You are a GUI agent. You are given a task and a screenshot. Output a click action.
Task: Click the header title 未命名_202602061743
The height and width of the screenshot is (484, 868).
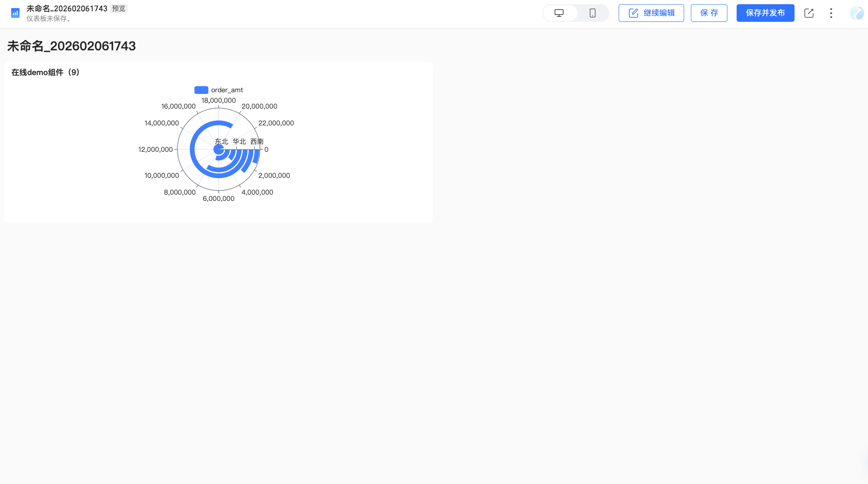[67, 8]
